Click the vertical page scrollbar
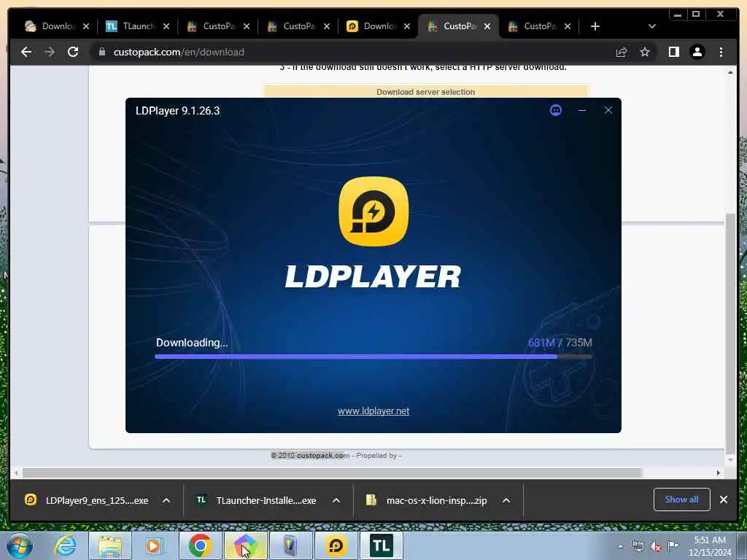The width and height of the screenshot is (747, 560). (730, 333)
